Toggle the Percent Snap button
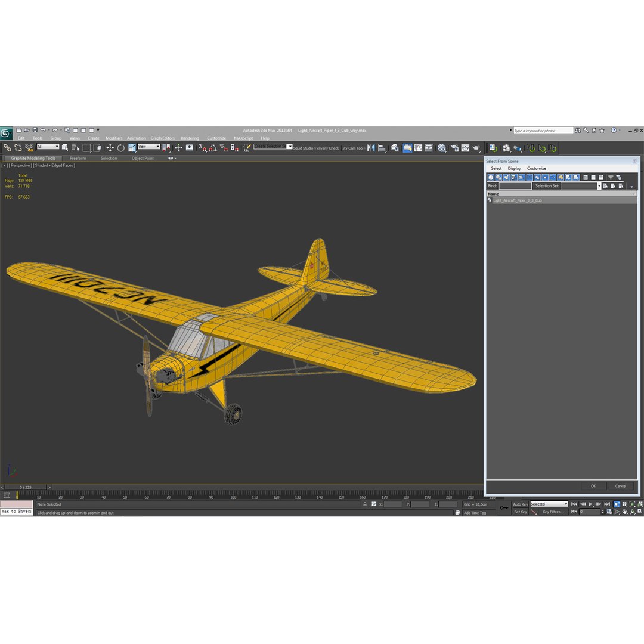Image resolution: width=644 pixels, height=644 pixels. [224, 148]
